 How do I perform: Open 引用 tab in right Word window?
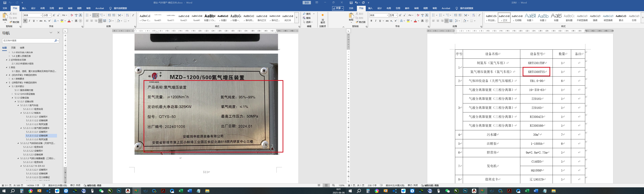(398, 8)
